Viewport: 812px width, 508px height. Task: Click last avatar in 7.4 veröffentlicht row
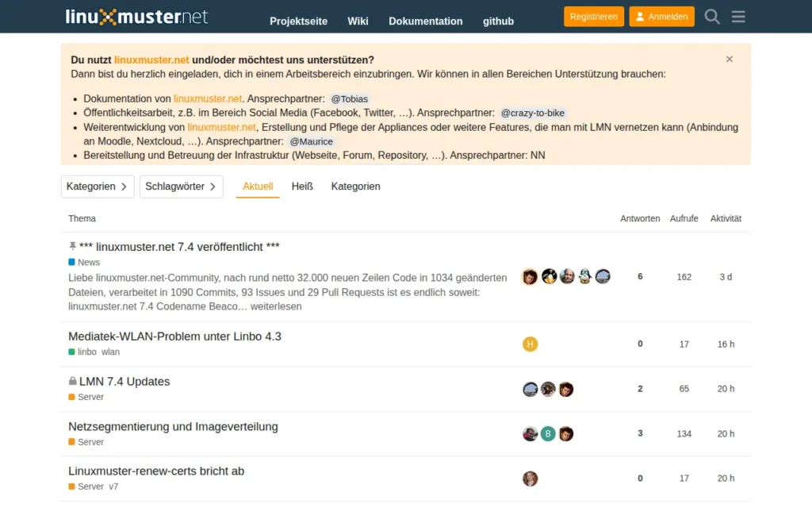pyautogui.click(x=603, y=276)
